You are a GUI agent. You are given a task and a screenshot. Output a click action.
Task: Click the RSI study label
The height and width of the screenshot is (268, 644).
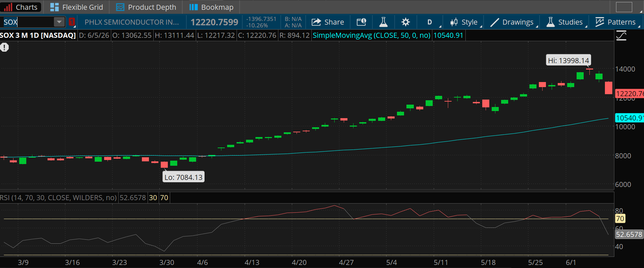click(x=58, y=197)
